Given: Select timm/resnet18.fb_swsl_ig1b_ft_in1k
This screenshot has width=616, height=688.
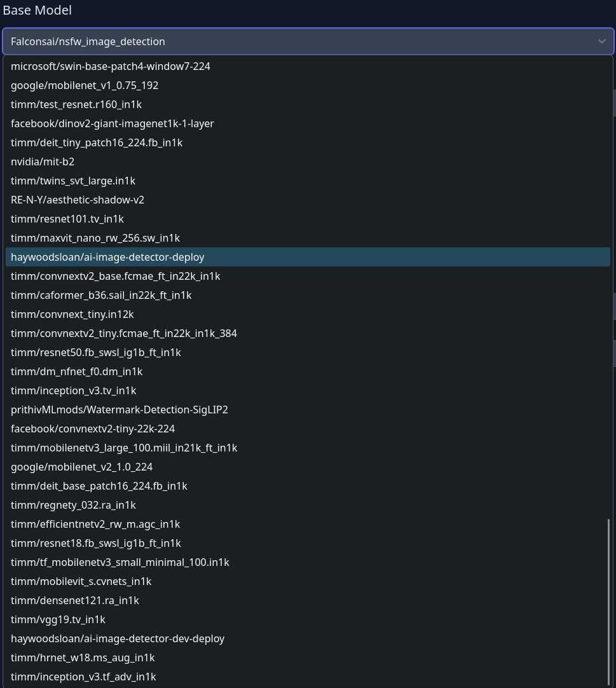Looking at the screenshot, I should [308, 543].
